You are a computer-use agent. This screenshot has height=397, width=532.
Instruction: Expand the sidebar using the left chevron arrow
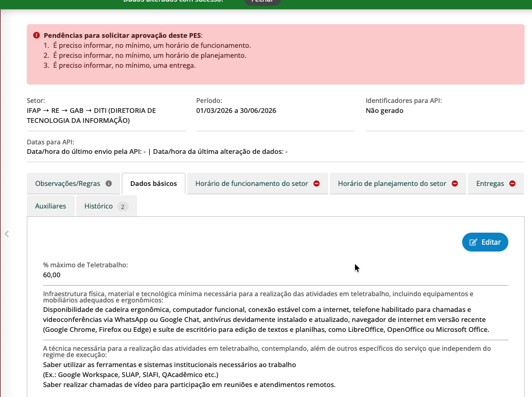[x=7, y=234]
